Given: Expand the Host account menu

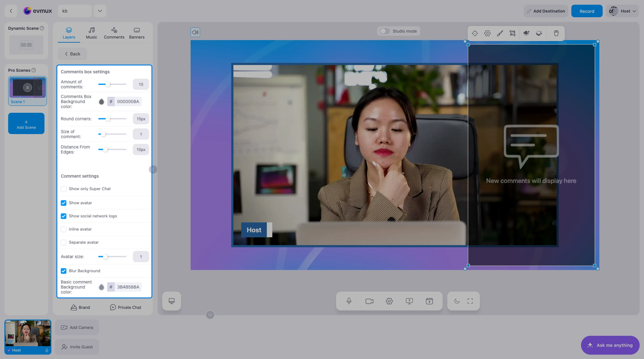Looking at the screenshot, I should [x=622, y=11].
